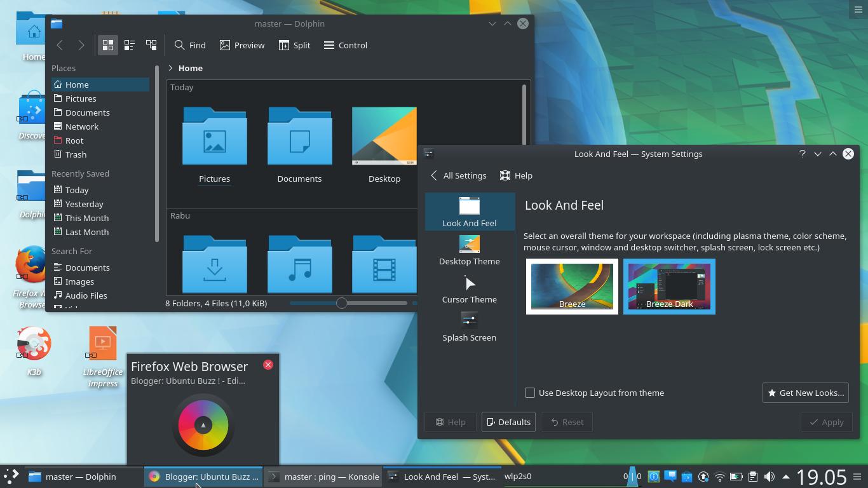The width and height of the screenshot is (868, 488).
Task: Enable Use Desktop Layout from theme
Action: (x=530, y=393)
